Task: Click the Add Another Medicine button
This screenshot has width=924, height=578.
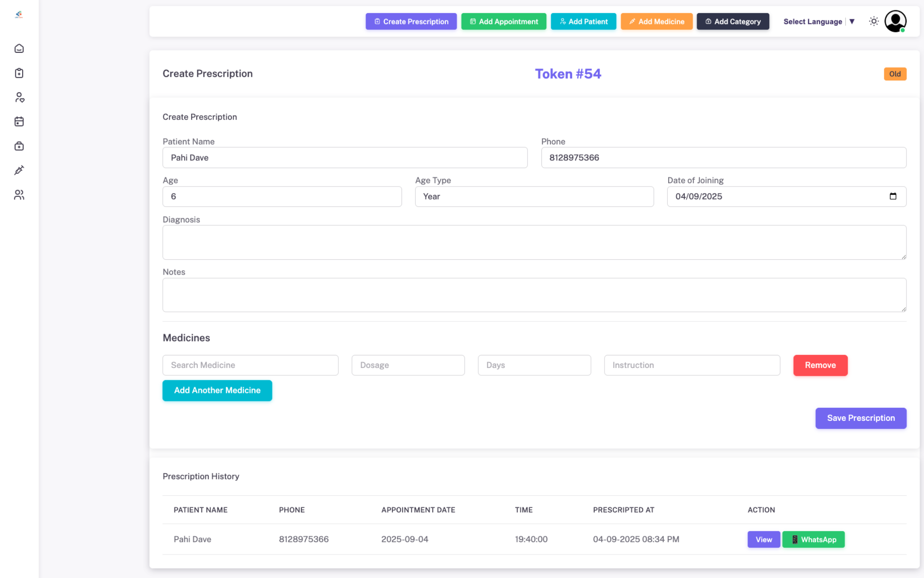Action: pos(217,390)
